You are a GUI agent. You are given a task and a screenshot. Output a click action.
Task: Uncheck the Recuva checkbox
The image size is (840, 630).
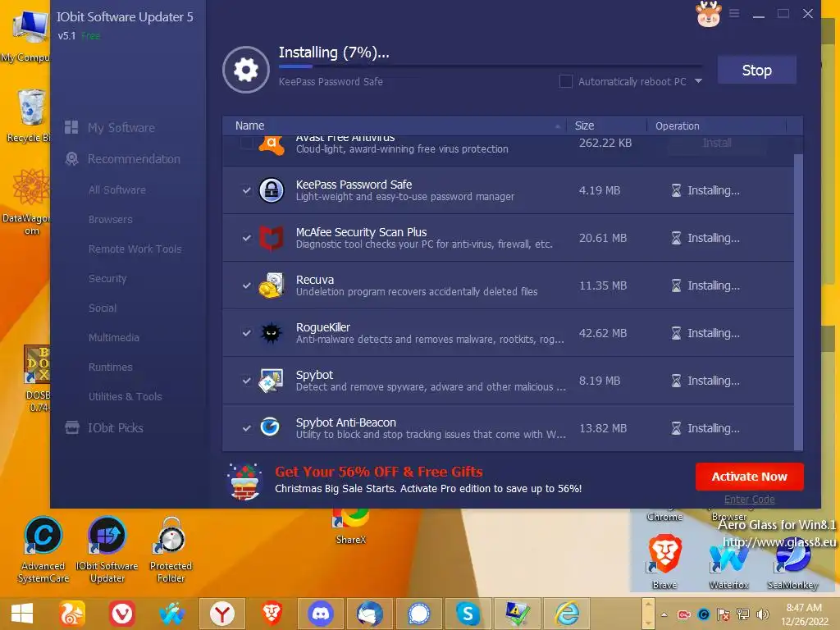click(246, 285)
